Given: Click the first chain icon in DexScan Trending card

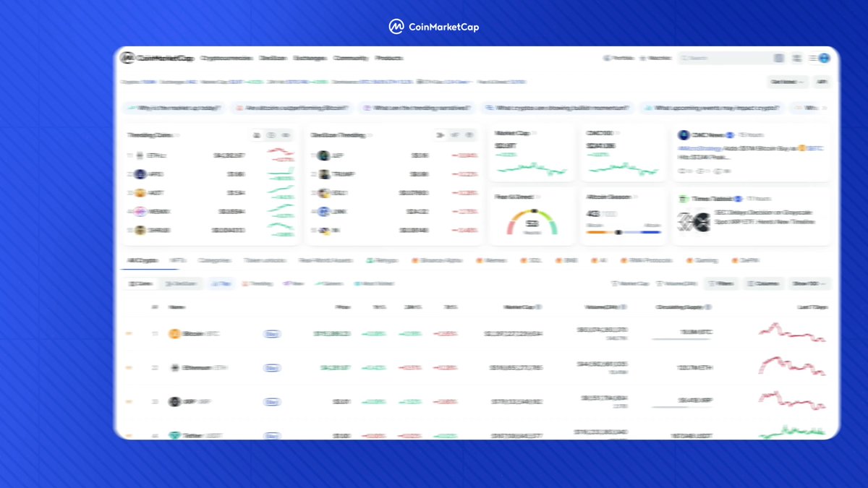Looking at the screenshot, I should 440,135.
